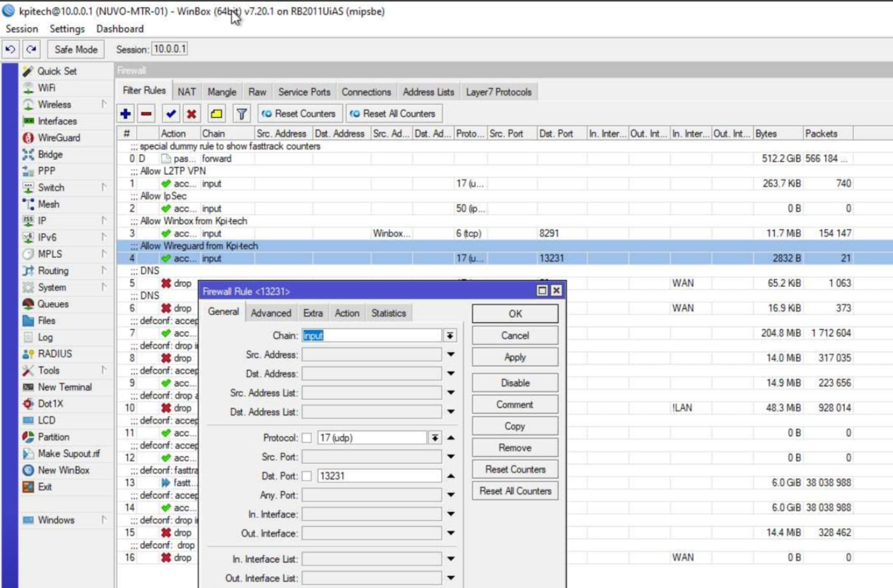The image size is (893, 588).
Task: Open the Chain dropdown list
Action: point(450,336)
